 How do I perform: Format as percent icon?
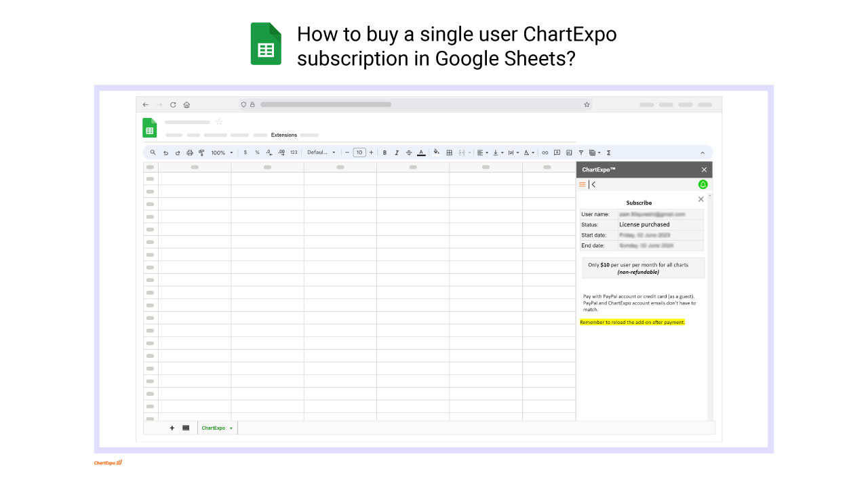[257, 152]
